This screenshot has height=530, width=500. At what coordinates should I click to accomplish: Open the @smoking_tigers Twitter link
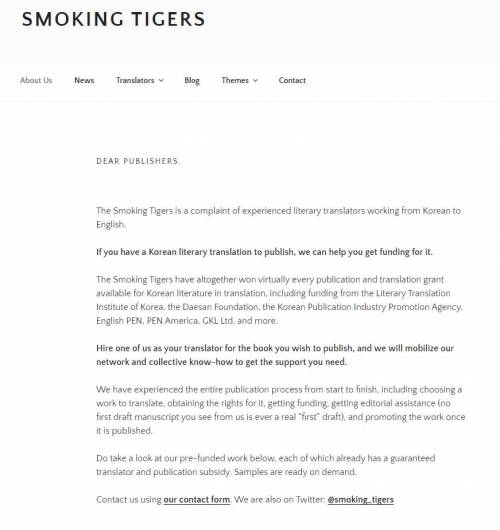coord(361,500)
